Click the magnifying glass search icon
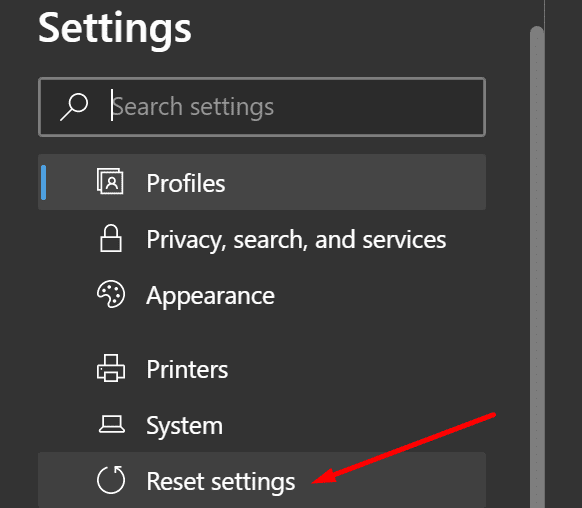Screen dimensions: 582x508 tap(74, 107)
